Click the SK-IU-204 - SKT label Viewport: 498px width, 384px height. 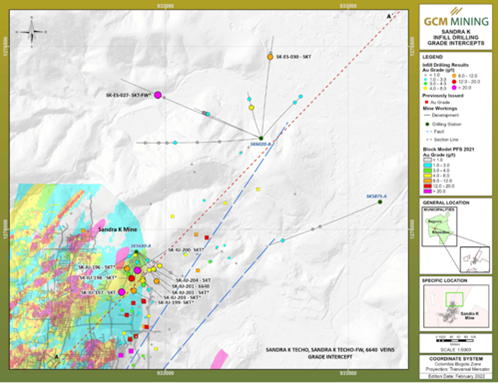[x=193, y=280]
